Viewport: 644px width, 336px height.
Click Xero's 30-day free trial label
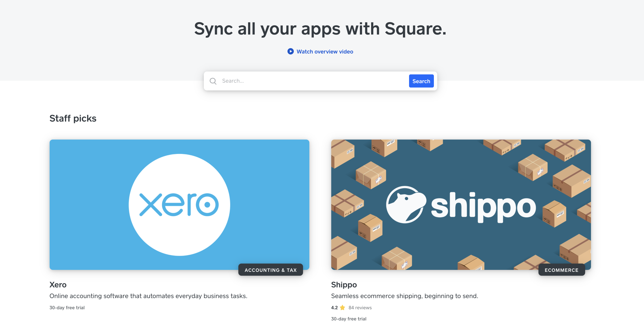pyautogui.click(x=67, y=308)
